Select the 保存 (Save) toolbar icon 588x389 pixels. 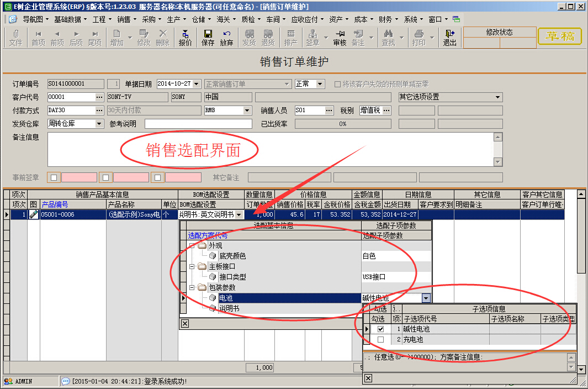[207, 38]
